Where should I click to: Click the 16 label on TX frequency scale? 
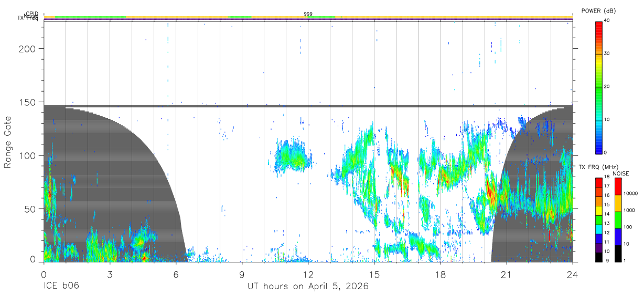607,195
